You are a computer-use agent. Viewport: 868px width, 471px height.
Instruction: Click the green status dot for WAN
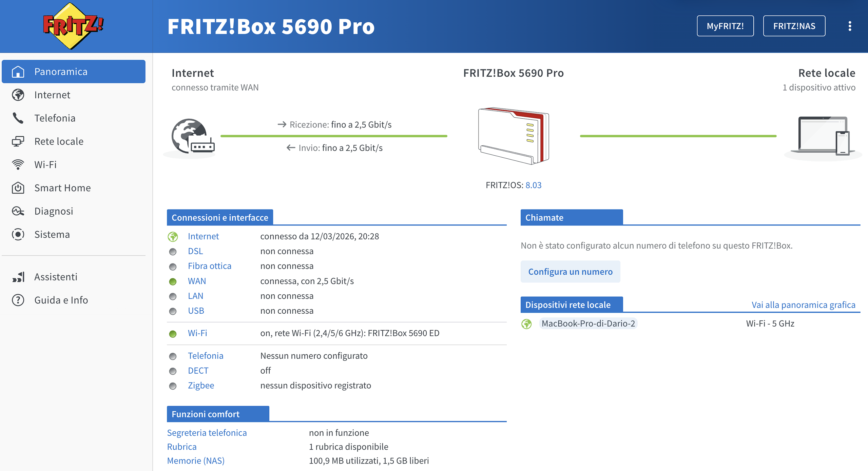[x=173, y=281]
